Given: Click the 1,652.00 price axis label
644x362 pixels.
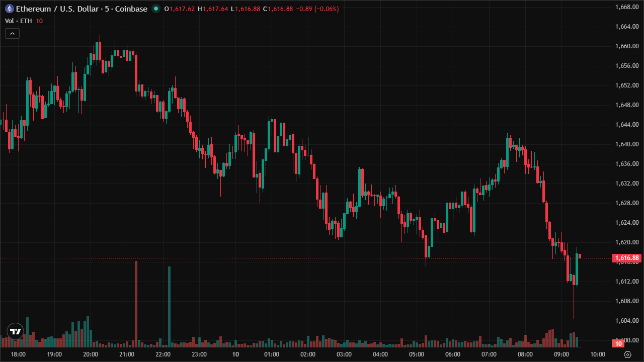Looking at the screenshot, I should tap(627, 85).
